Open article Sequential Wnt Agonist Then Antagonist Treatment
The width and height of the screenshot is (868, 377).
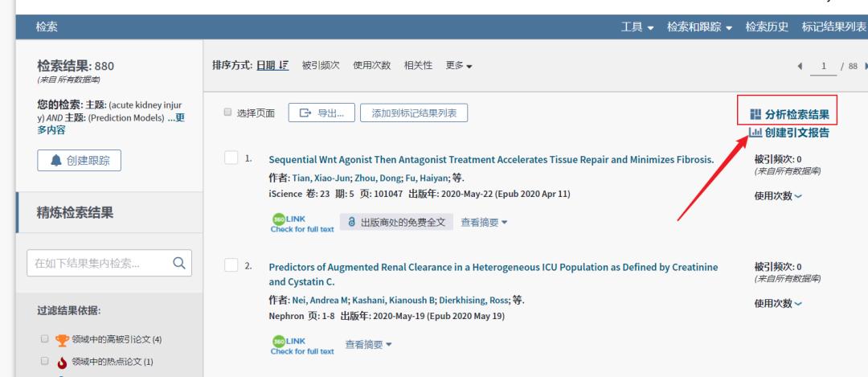[x=491, y=159]
